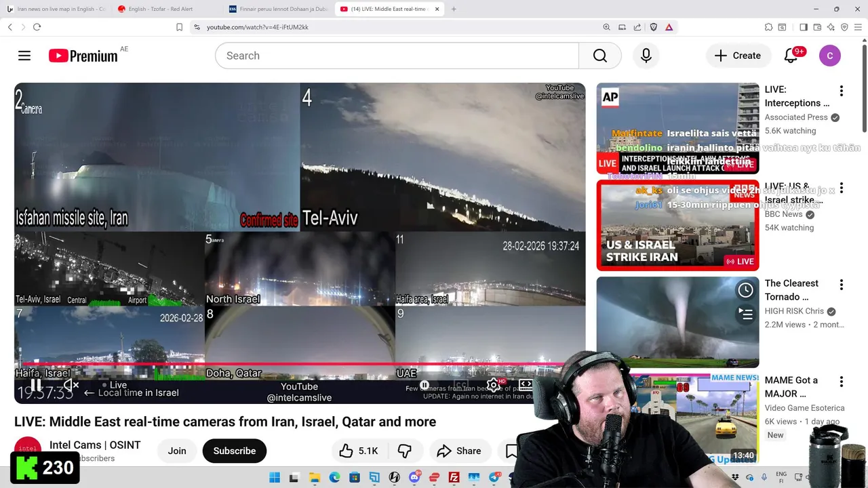
Task: Switch to the Tzofar Red Alert tab
Action: click(x=166, y=9)
